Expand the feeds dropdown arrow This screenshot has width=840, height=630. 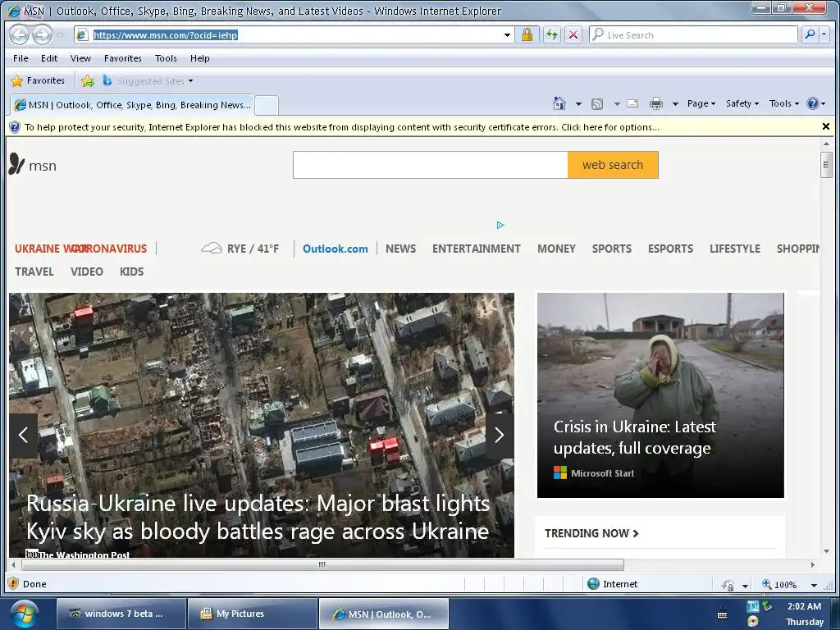click(617, 104)
